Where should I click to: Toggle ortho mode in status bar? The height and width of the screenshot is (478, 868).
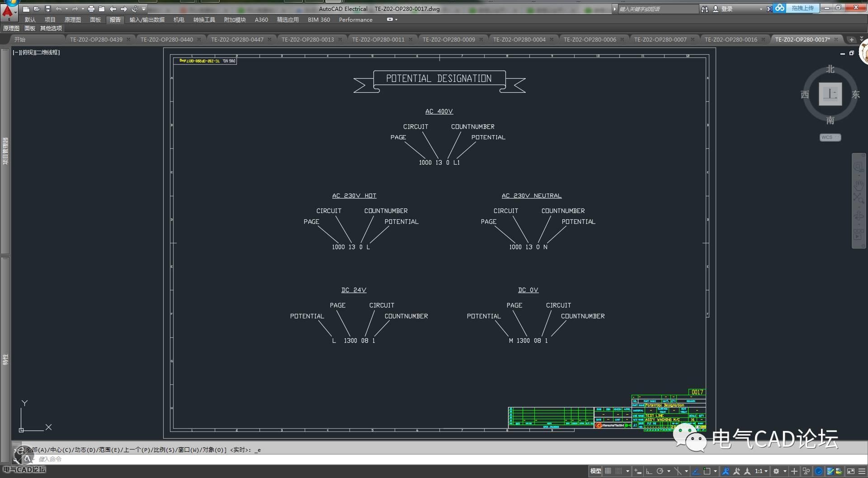(649, 471)
